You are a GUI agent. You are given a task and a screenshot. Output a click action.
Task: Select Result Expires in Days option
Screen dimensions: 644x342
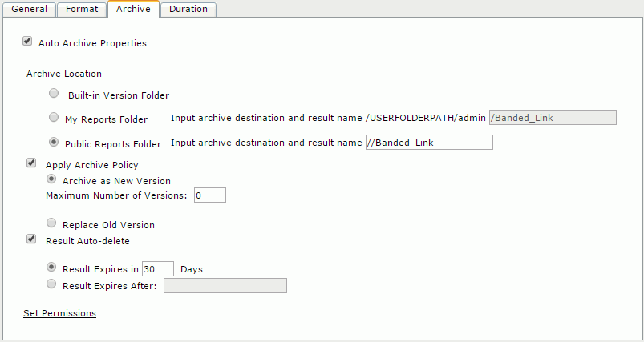point(52,268)
